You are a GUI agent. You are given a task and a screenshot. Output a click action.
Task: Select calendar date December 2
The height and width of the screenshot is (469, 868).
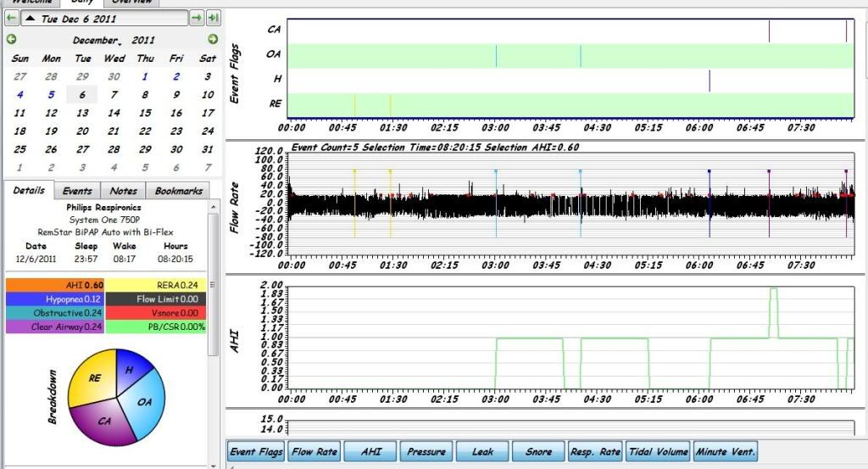(176, 76)
